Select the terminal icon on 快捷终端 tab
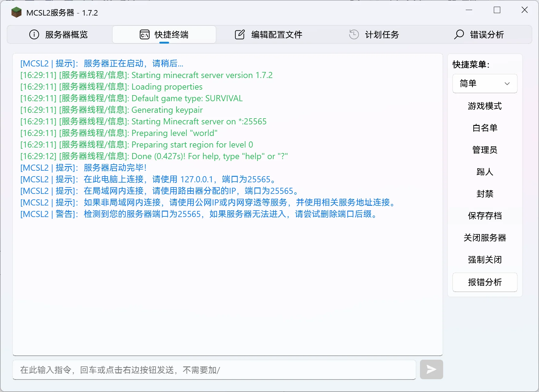This screenshot has height=392, width=539. (x=144, y=34)
